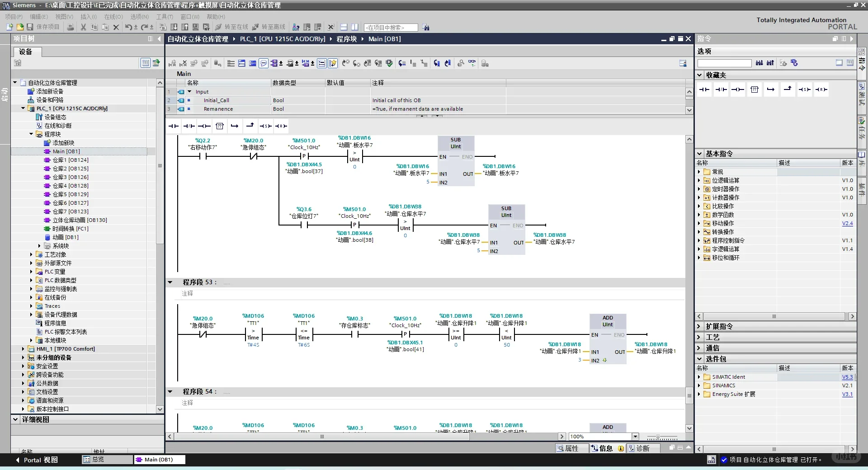Collapse the 自动化立体仓库管理 project node
This screenshot has width=868, height=470.
[x=15, y=83]
